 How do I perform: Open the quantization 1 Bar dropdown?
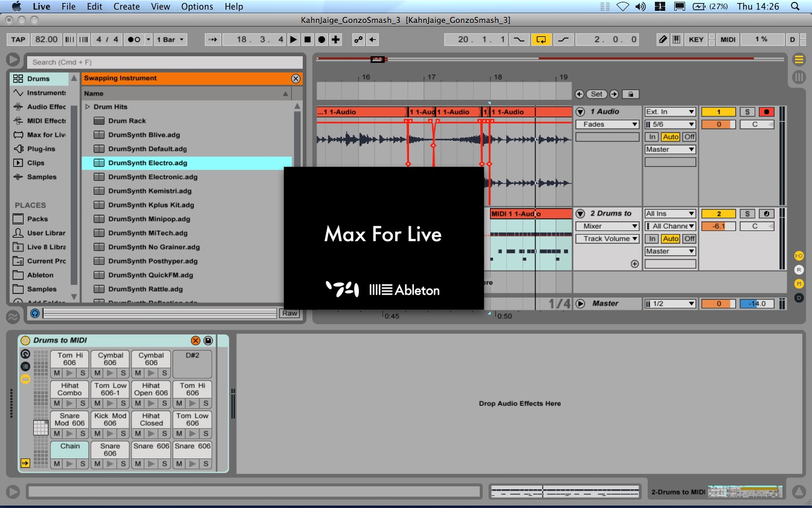tap(170, 39)
